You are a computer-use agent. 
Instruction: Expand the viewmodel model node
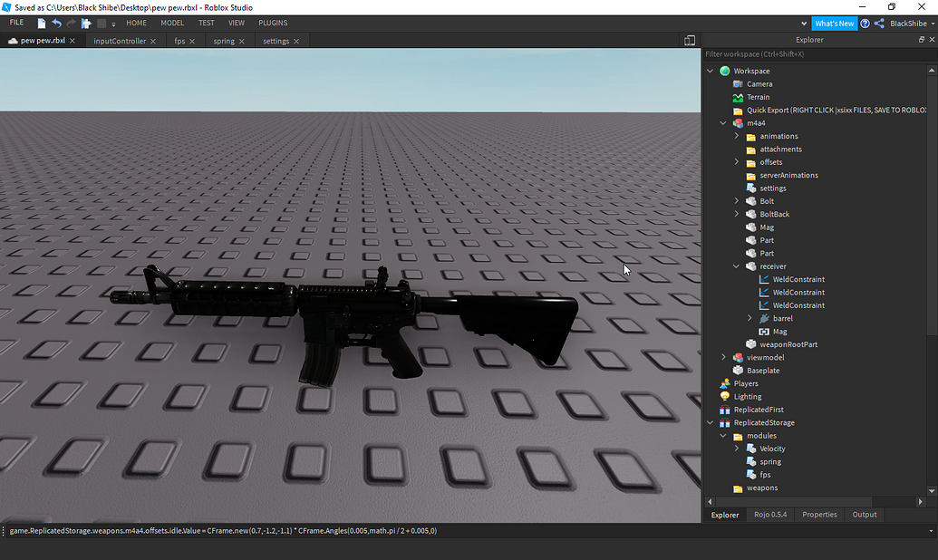click(x=723, y=357)
